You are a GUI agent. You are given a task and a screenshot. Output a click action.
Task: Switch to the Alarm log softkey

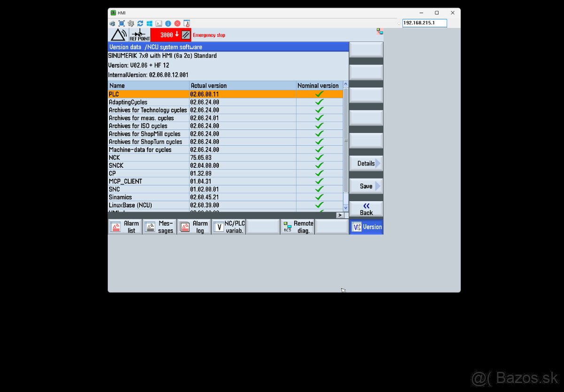[x=194, y=227]
